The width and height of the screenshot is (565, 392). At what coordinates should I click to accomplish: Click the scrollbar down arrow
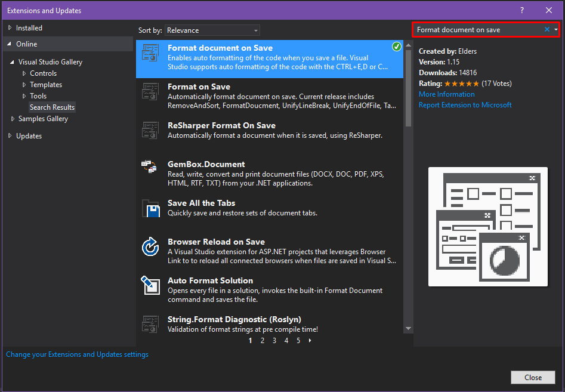point(408,328)
